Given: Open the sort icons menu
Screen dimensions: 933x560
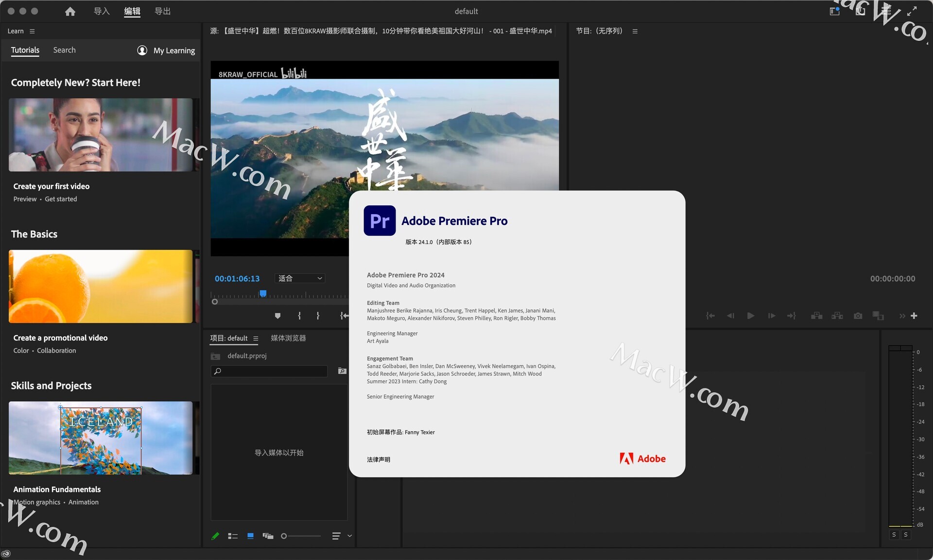Looking at the screenshot, I should click(x=336, y=536).
